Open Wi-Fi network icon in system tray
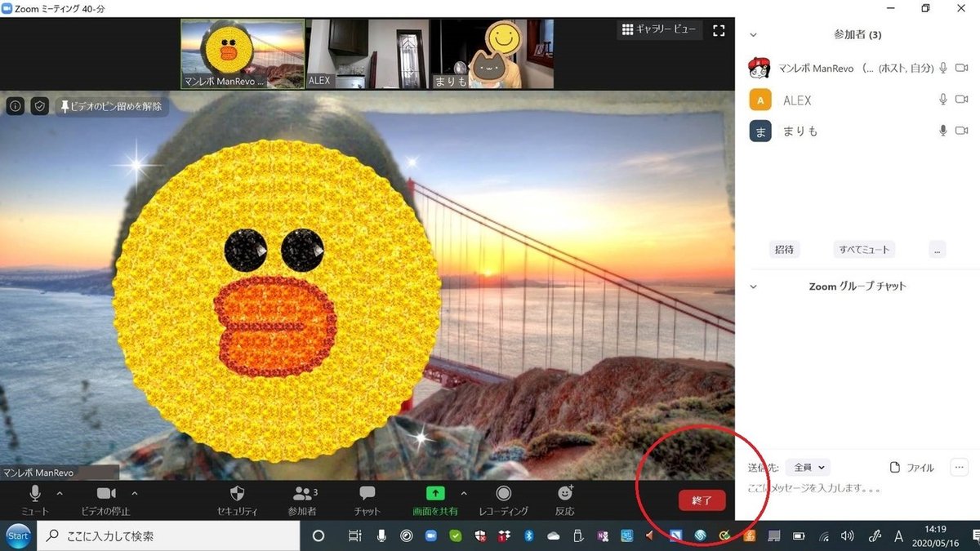Image resolution: width=980 pixels, height=551 pixels. tap(824, 536)
